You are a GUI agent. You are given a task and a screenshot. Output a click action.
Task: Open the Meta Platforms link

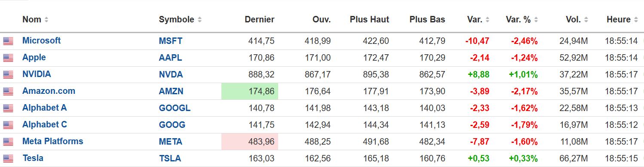tap(53, 141)
